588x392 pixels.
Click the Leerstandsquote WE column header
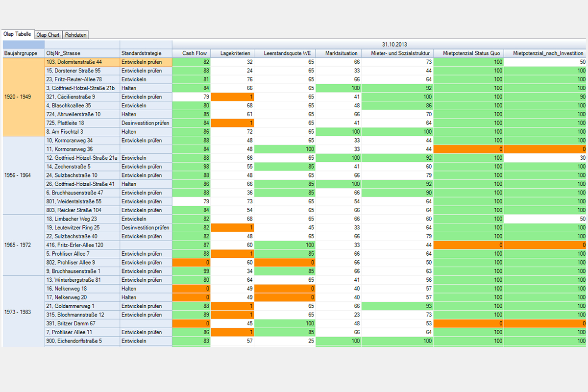click(284, 53)
